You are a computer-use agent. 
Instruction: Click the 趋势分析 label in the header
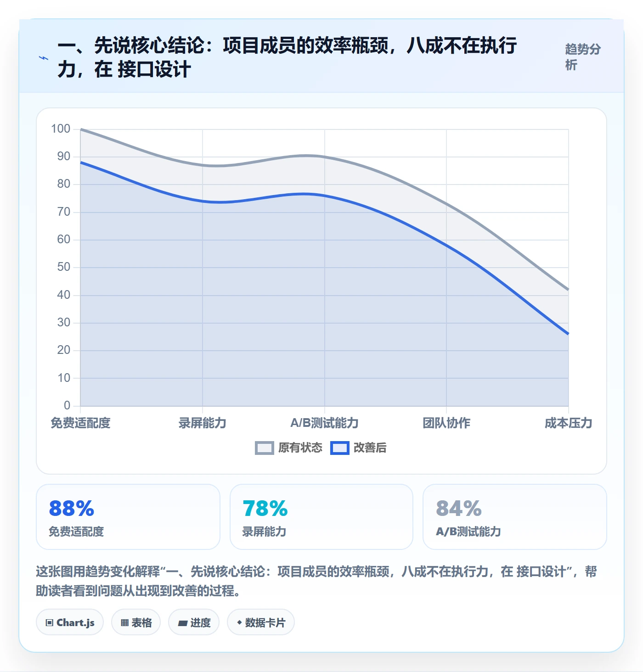(583, 57)
